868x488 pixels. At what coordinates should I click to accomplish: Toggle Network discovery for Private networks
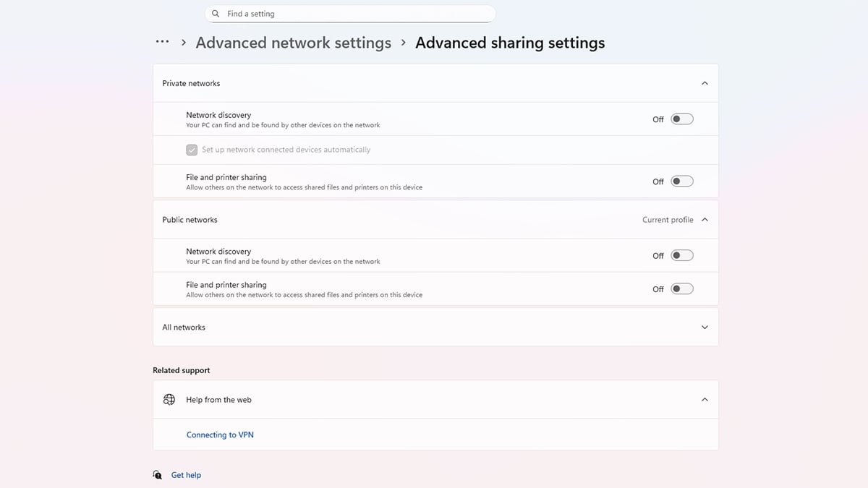click(x=681, y=119)
